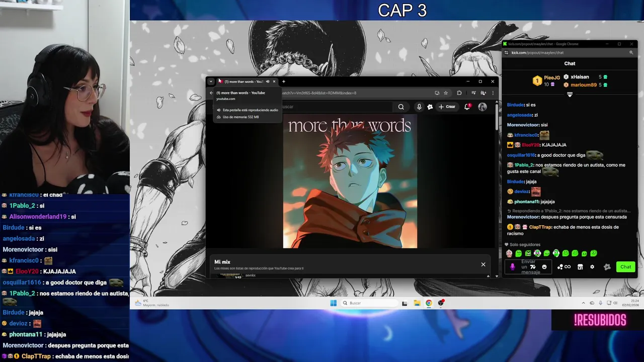Click the YouTube search field
The image size is (644, 362).
337,107
